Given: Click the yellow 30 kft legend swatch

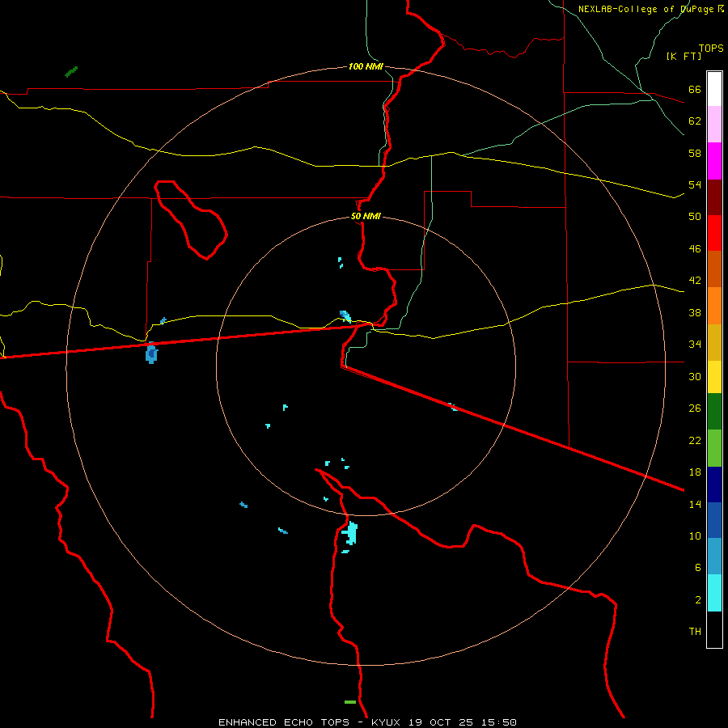Looking at the screenshot, I should click(x=714, y=377).
